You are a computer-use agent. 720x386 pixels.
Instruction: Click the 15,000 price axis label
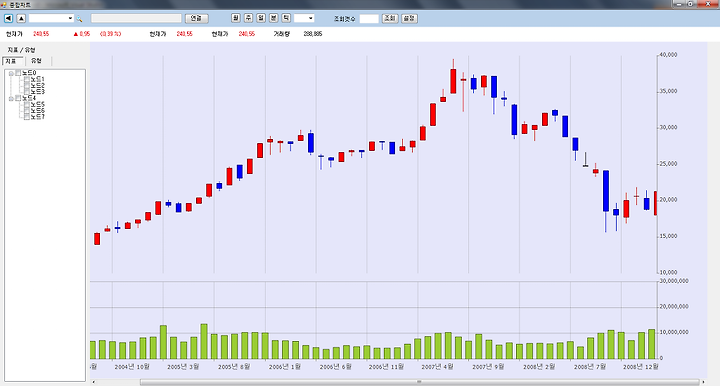(668, 236)
